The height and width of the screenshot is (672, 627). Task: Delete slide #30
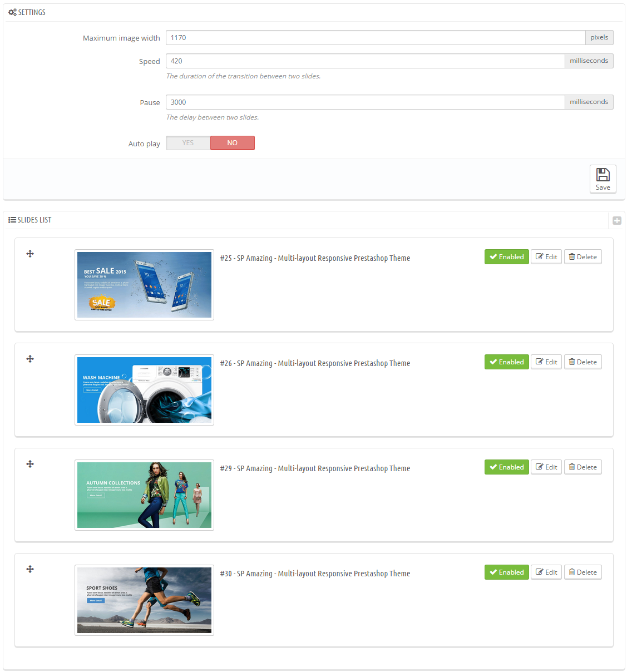[583, 572]
